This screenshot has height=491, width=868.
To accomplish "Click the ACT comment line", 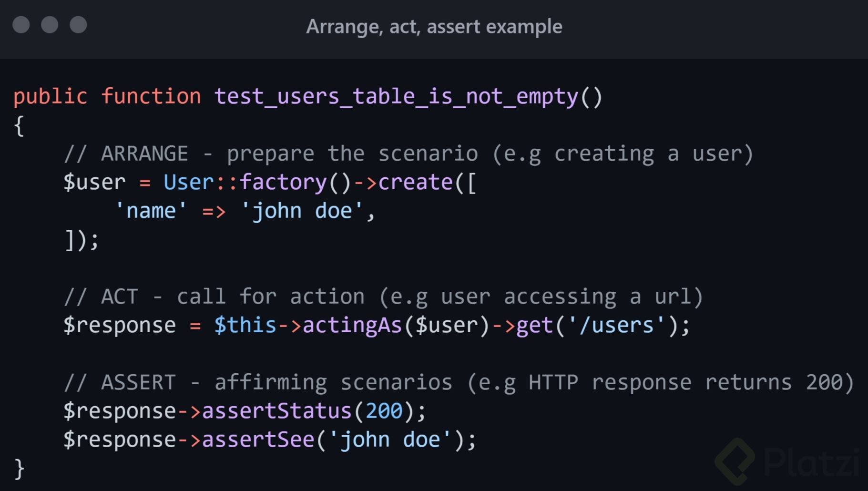I will click(383, 297).
